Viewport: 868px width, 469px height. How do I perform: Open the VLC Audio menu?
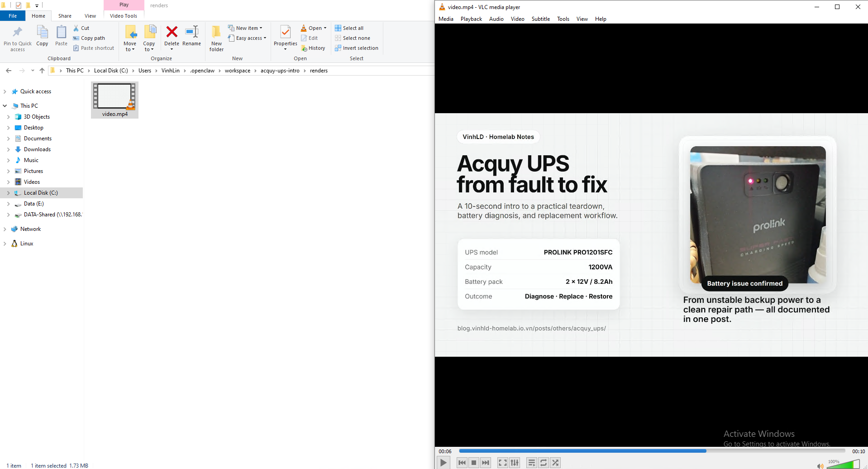pos(496,19)
